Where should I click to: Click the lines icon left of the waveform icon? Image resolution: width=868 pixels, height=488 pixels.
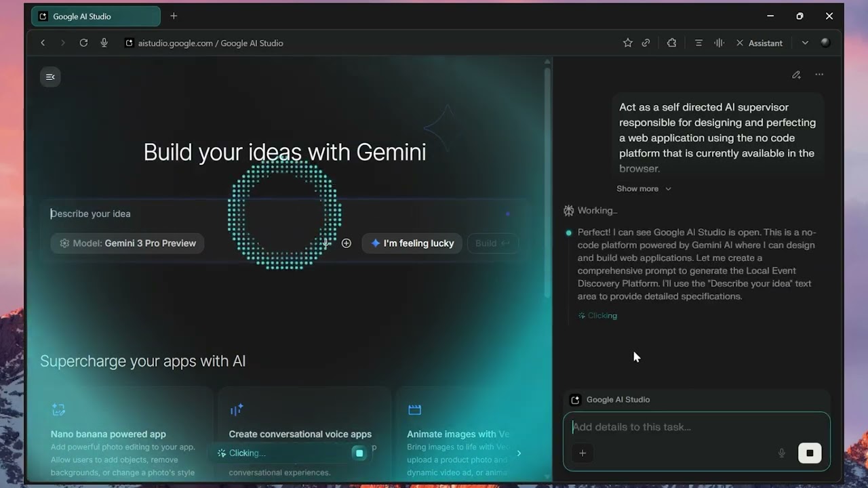[698, 43]
